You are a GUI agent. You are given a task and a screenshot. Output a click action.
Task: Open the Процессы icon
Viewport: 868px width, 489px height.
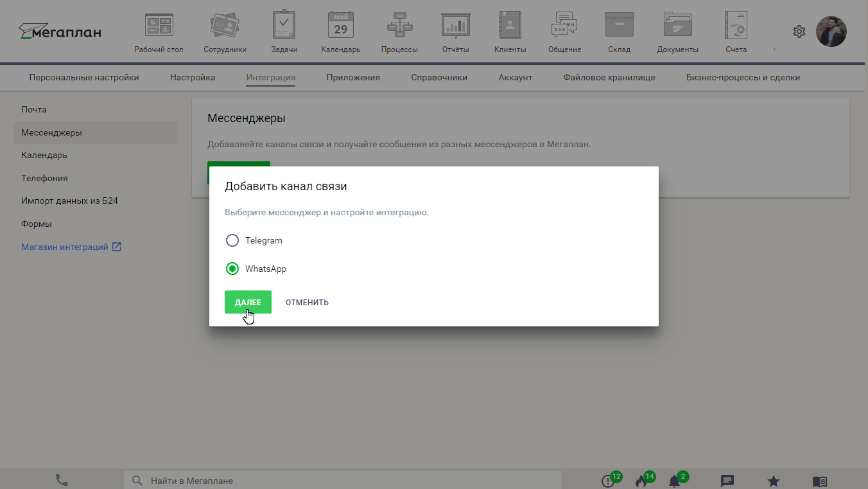coord(399,26)
